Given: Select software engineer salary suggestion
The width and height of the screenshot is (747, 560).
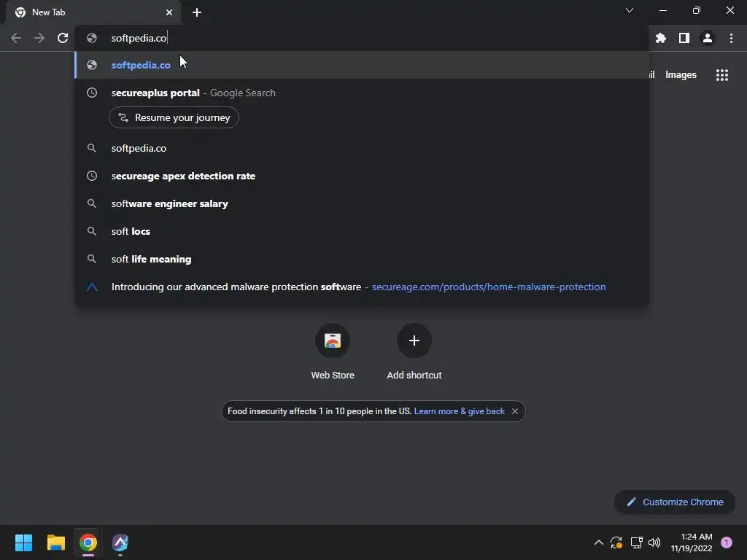Looking at the screenshot, I should pos(362,204).
